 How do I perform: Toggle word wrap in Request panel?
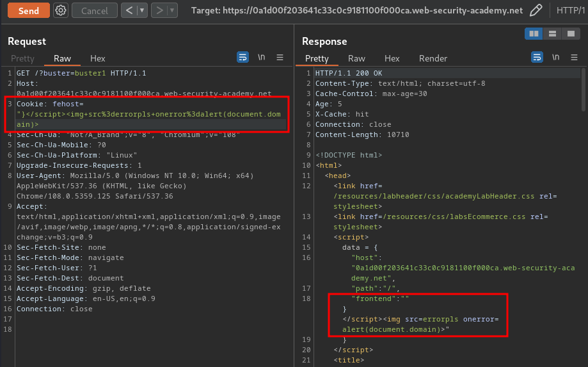click(x=242, y=58)
